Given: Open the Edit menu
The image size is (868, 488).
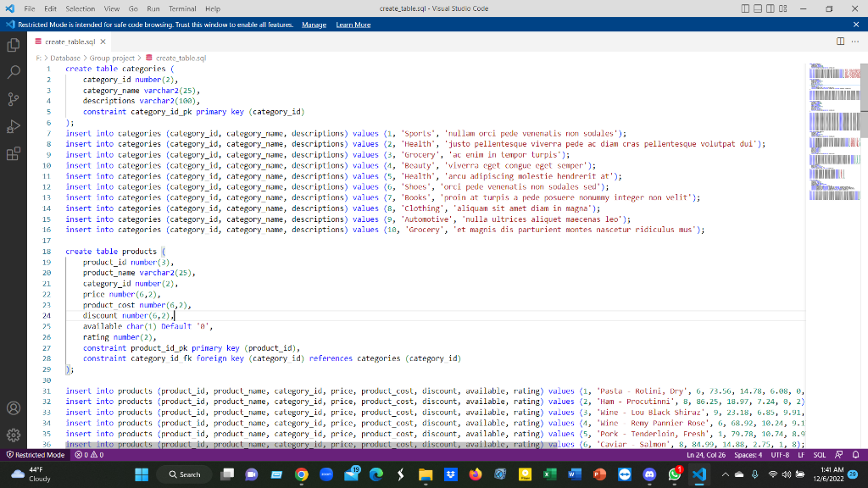Looking at the screenshot, I should (x=50, y=8).
